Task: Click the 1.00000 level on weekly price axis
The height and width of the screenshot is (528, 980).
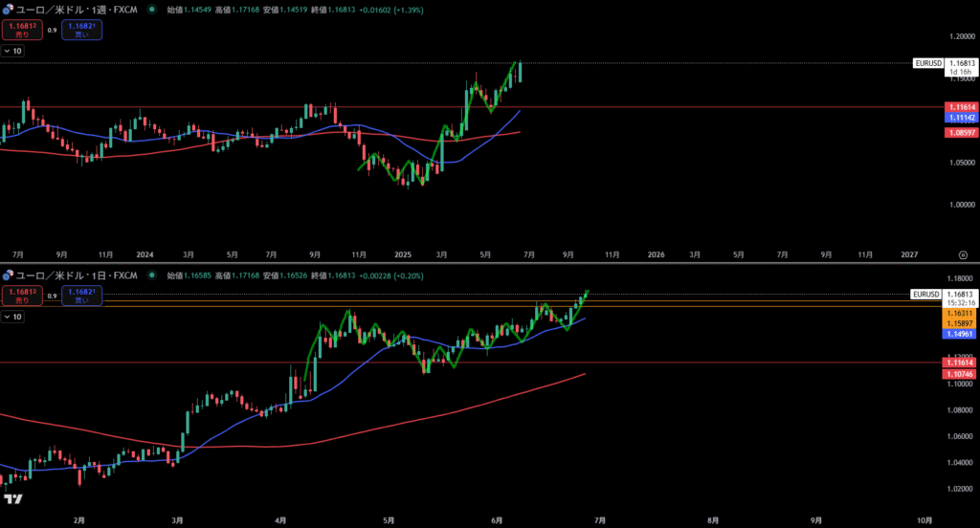Action: [x=961, y=205]
